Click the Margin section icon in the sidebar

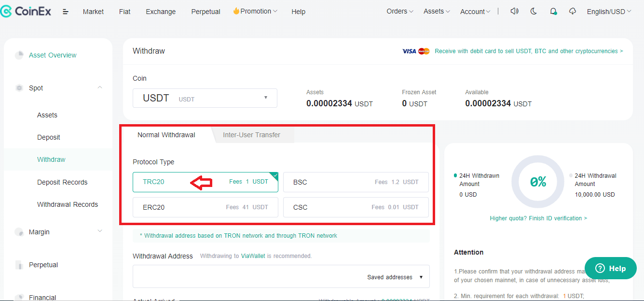click(x=19, y=232)
